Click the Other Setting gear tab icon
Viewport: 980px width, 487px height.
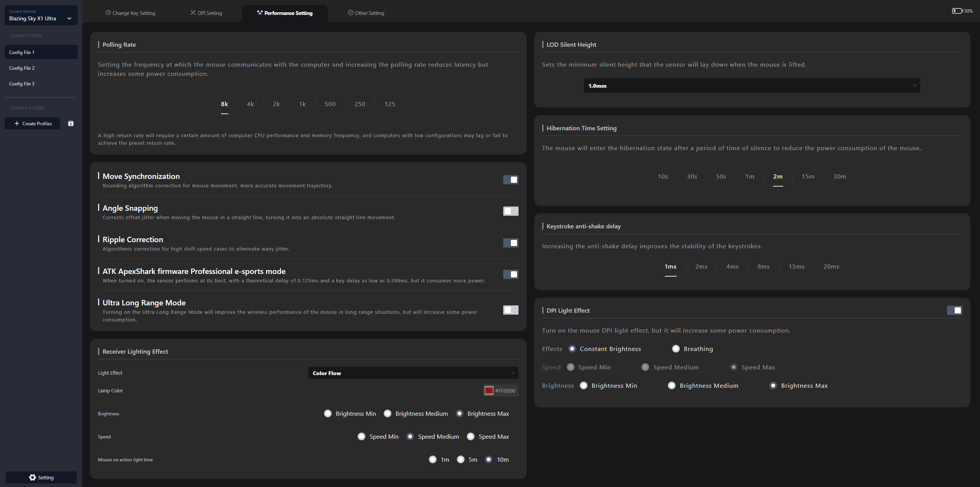[x=350, y=13]
